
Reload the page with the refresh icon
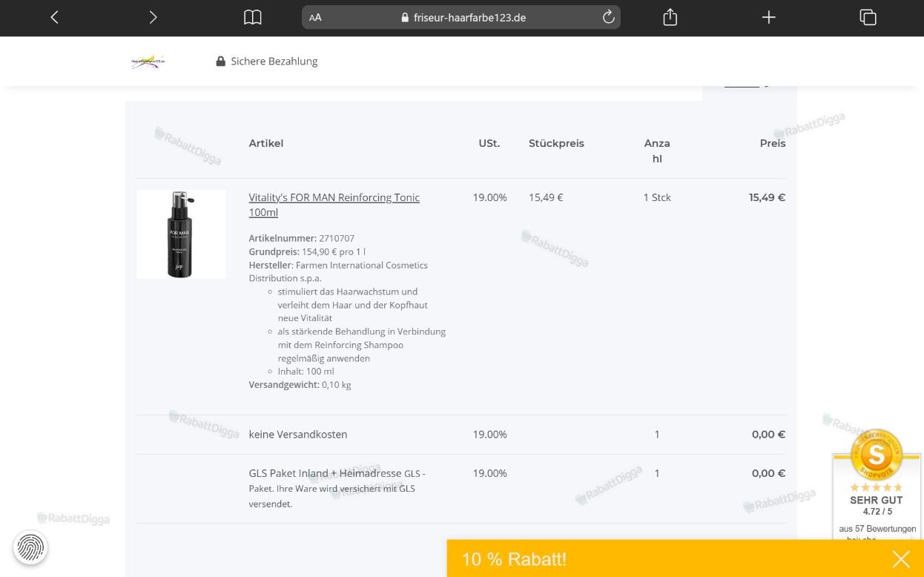(608, 17)
